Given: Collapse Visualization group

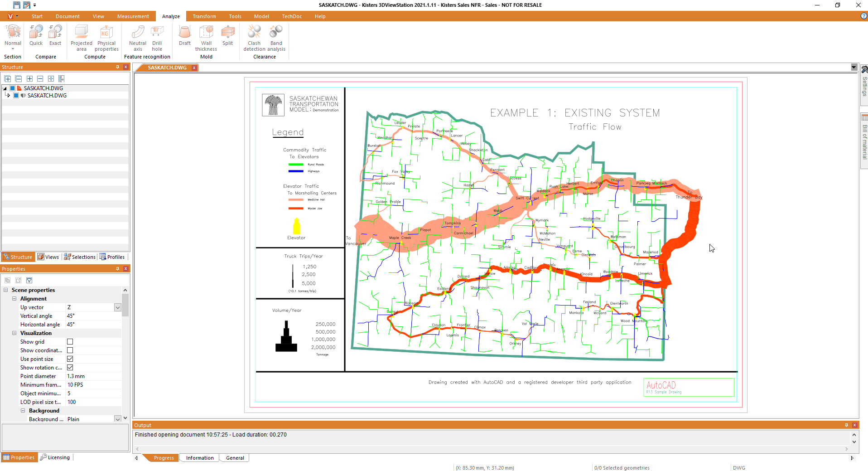Looking at the screenshot, I should point(14,333).
